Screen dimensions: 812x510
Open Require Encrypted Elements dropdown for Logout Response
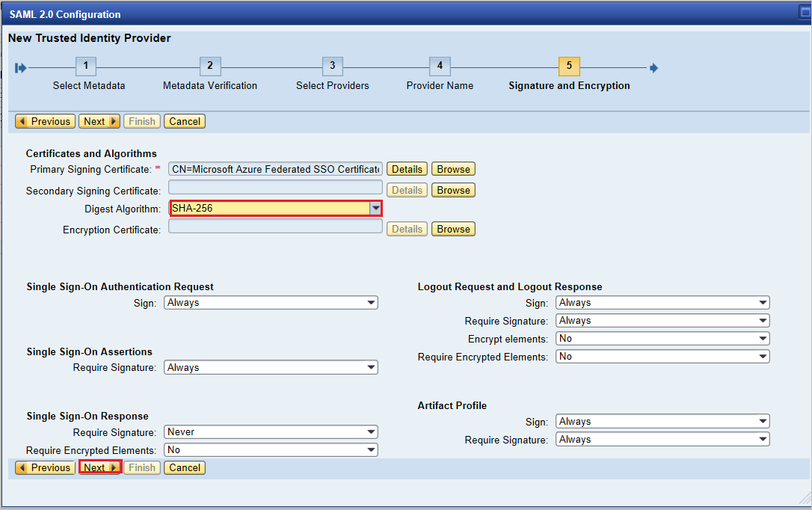(763, 356)
